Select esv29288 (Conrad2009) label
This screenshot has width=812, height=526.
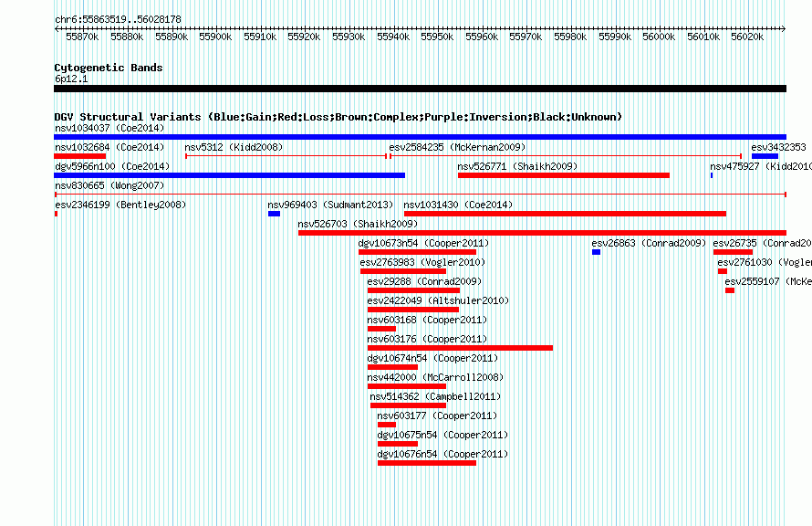click(424, 281)
